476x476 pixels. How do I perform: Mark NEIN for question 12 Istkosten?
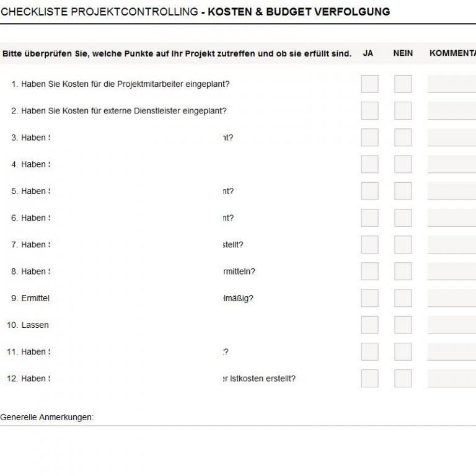[403, 378]
